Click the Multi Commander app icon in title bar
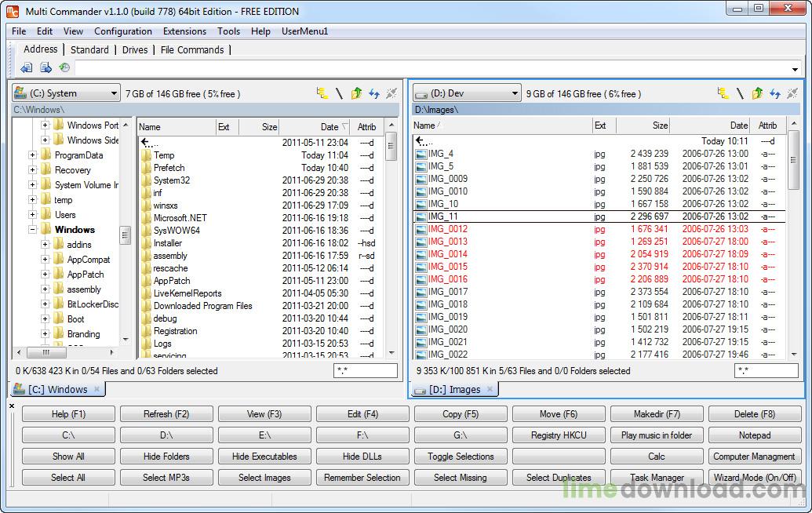The height and width of the screenshot is (513, 812). 13,11
